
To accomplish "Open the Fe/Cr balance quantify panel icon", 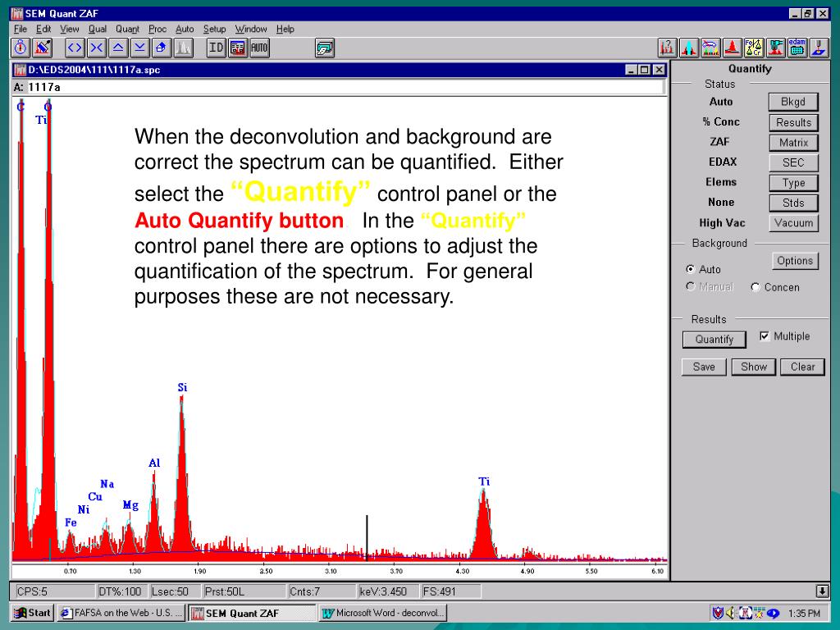I will pyautogui.click(x=754, y=48).
